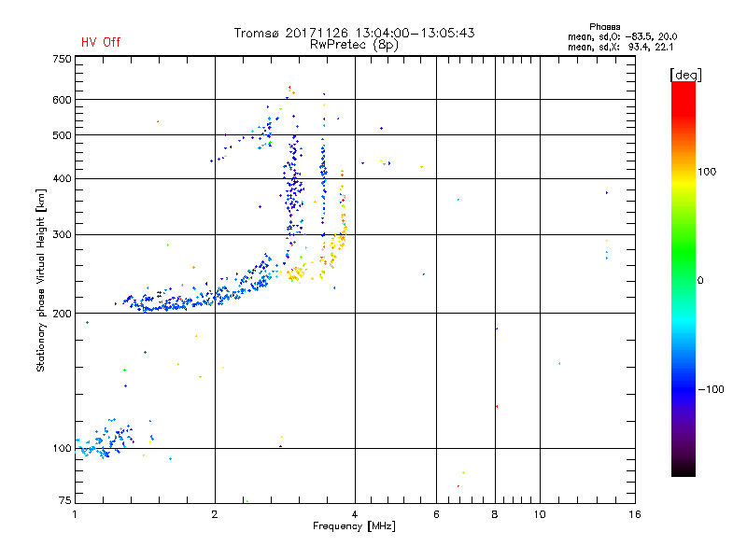The height and width of the screenshot is (560, 747).
Task: Click the x-axis '2' tick label
Action: click(215, 514)
